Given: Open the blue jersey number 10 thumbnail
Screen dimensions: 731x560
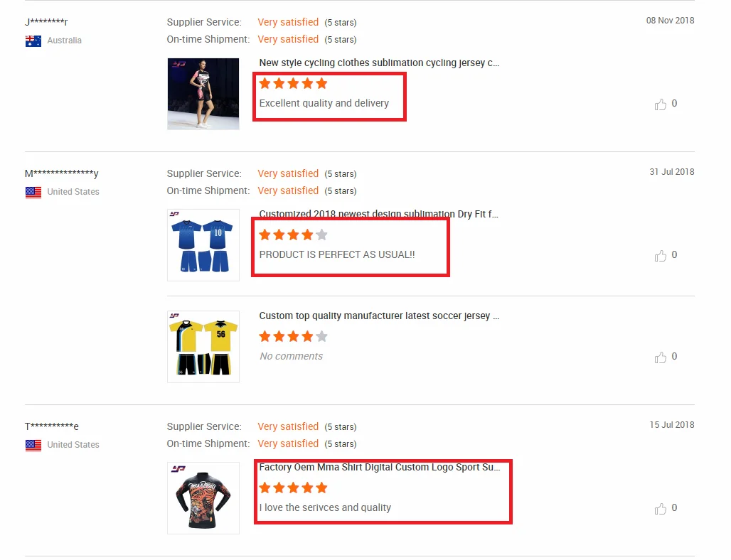Looking at the screenshot, I should coord(203,245).
